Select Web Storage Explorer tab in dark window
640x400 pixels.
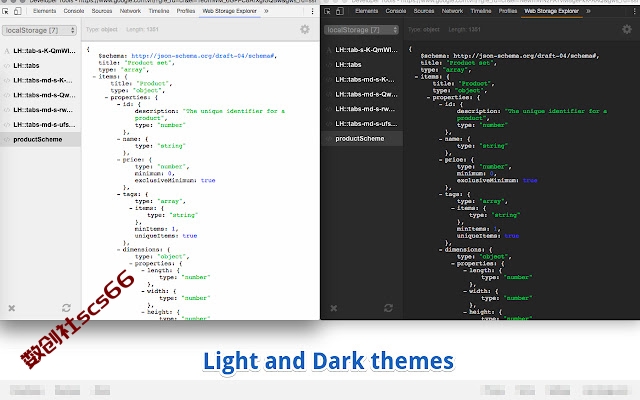coord(551,11)
